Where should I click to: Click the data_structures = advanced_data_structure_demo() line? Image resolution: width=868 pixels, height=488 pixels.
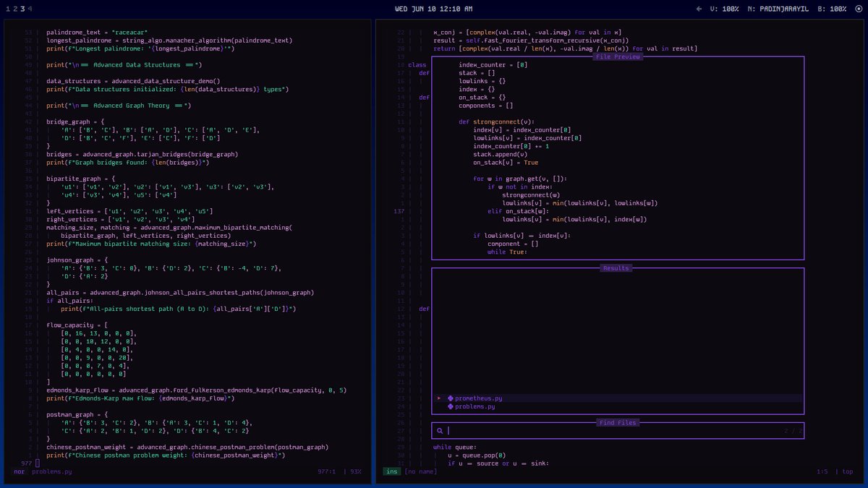click(x=133, y=81)
